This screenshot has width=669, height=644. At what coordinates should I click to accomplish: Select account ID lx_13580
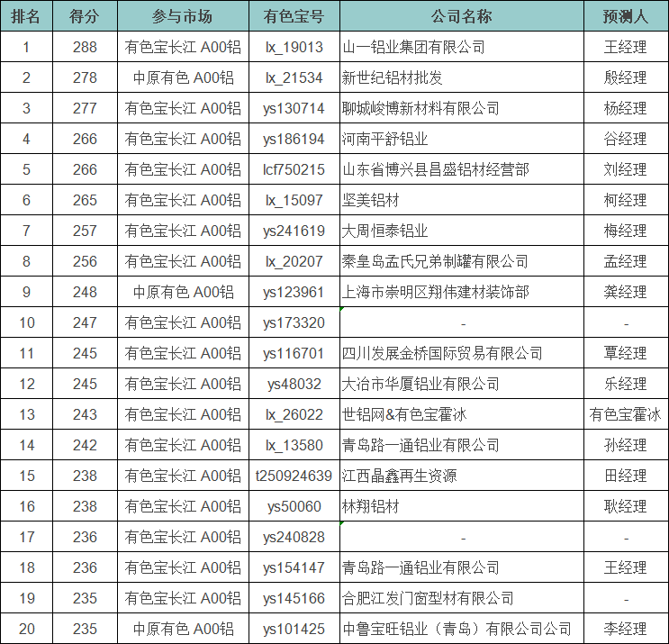pyautogui.click(x=294, y=446)
